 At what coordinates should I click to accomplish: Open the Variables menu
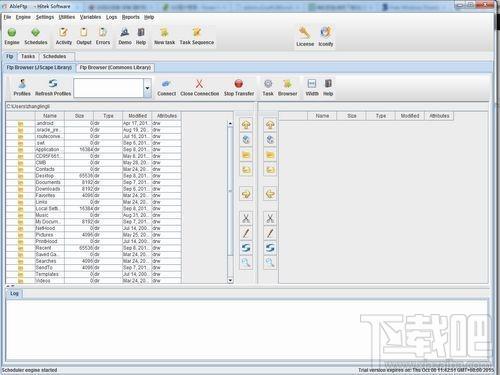point(90,17)
